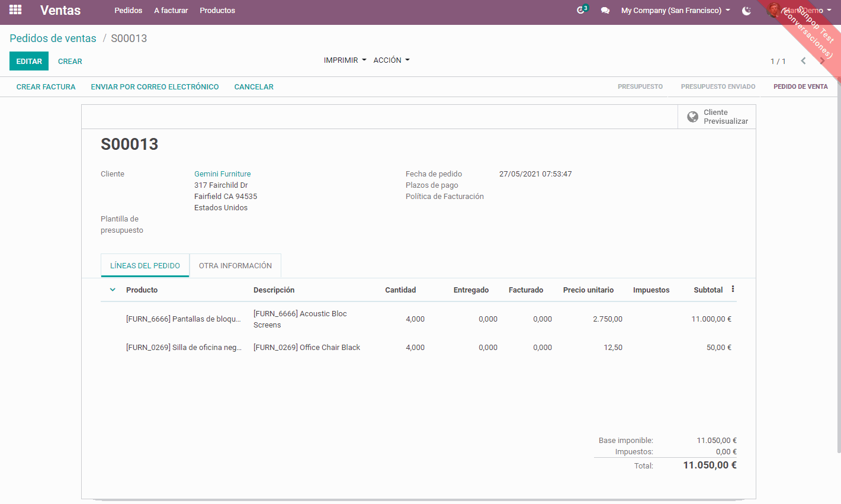Open the My Company (San Francisco) switcher
Screen dimensions: 841x504
coord(675,11)
